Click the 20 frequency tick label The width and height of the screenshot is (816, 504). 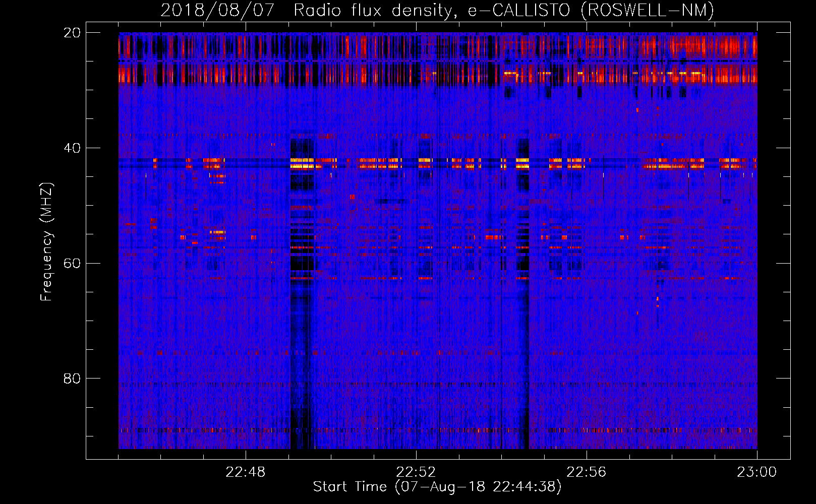72,33
